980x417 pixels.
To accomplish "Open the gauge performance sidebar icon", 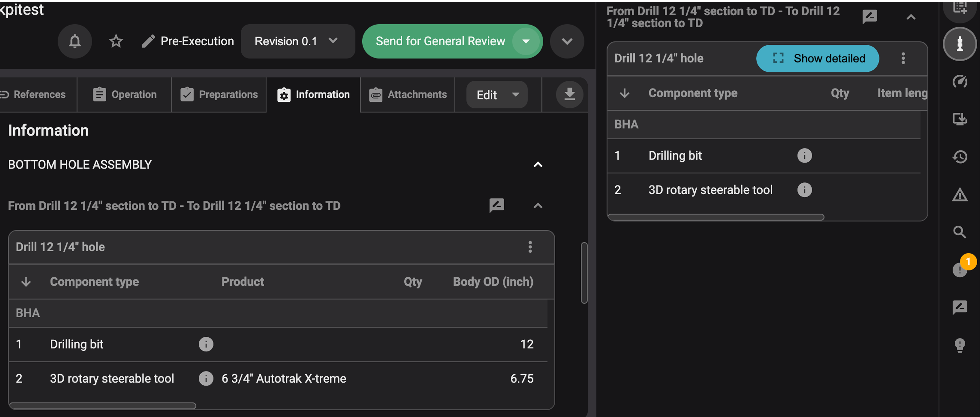I will (959, 81).
